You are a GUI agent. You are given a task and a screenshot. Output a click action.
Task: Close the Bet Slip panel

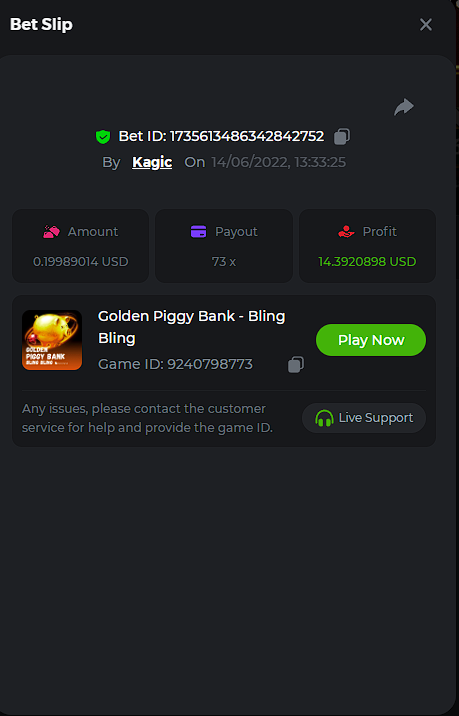point(426,25)
